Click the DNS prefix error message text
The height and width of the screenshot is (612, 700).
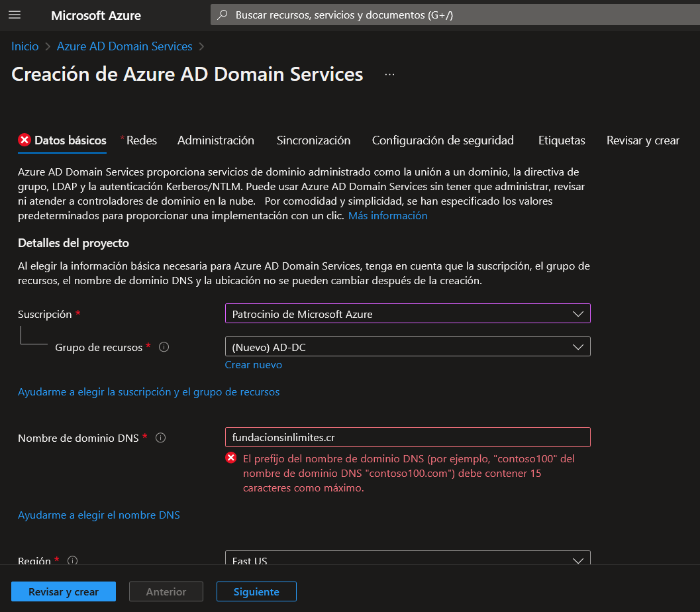409,473
